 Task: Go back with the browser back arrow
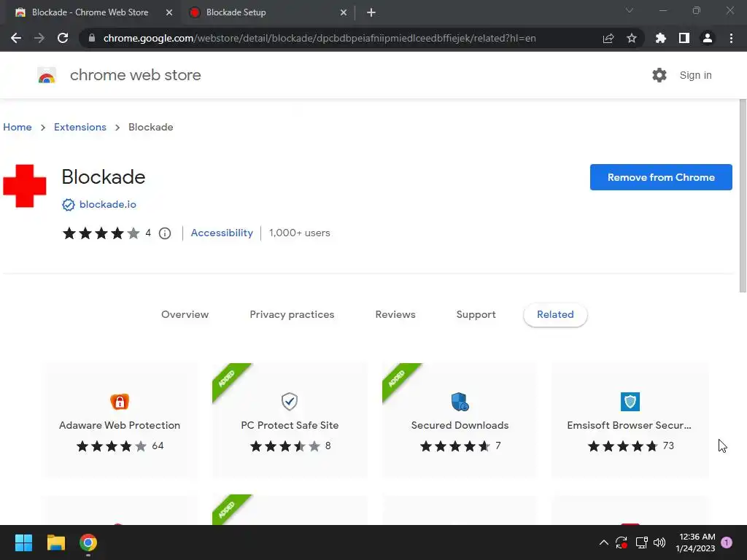point(16,38)
